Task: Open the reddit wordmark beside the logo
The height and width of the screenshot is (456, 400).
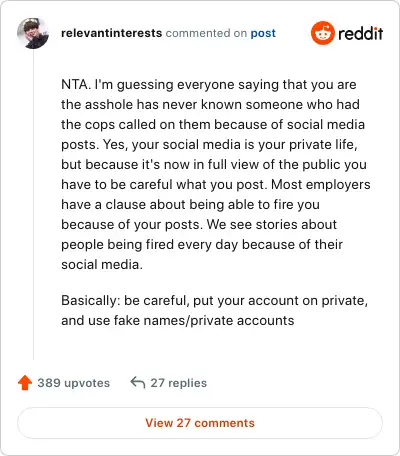Action: [361, 33]
